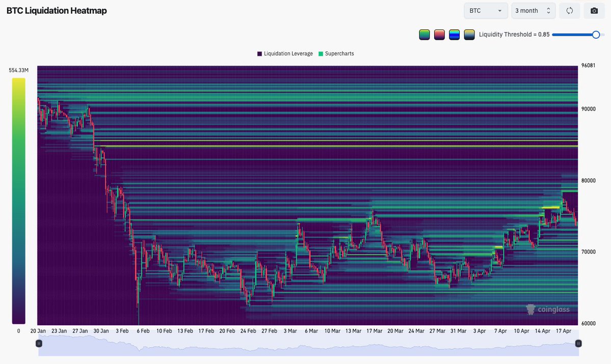Click the 24 Feb date label

click(248, 331)
